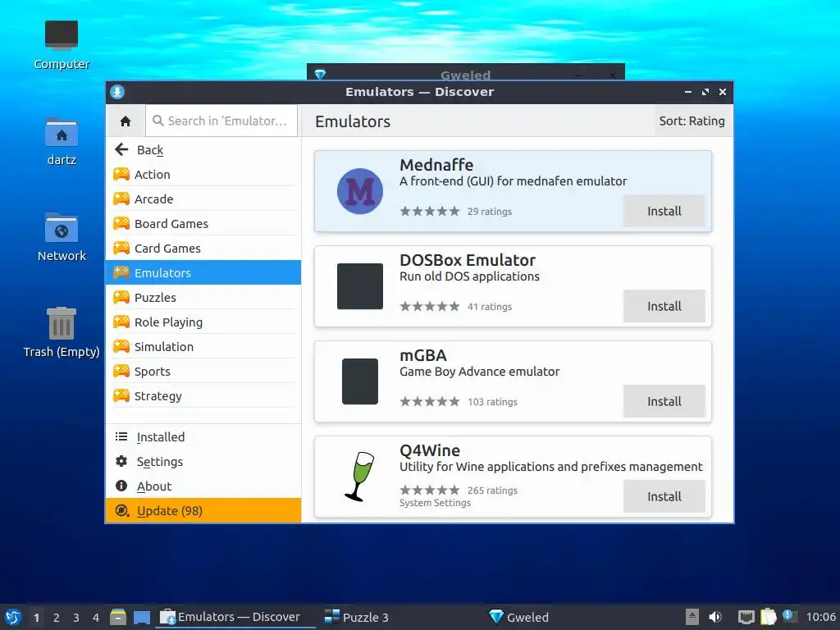Open the dartz home folder icon
This screenshot has height=630, width=840.
pos(62,141)
